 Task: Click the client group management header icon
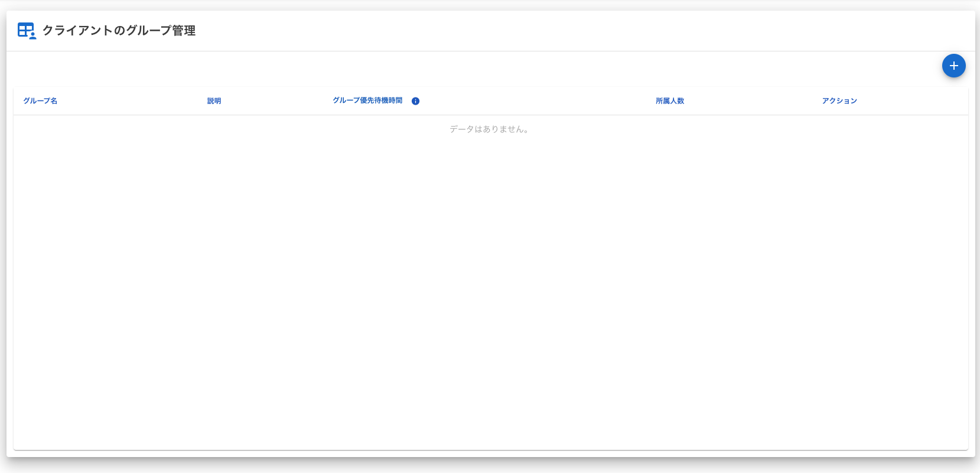click(27, 31)
